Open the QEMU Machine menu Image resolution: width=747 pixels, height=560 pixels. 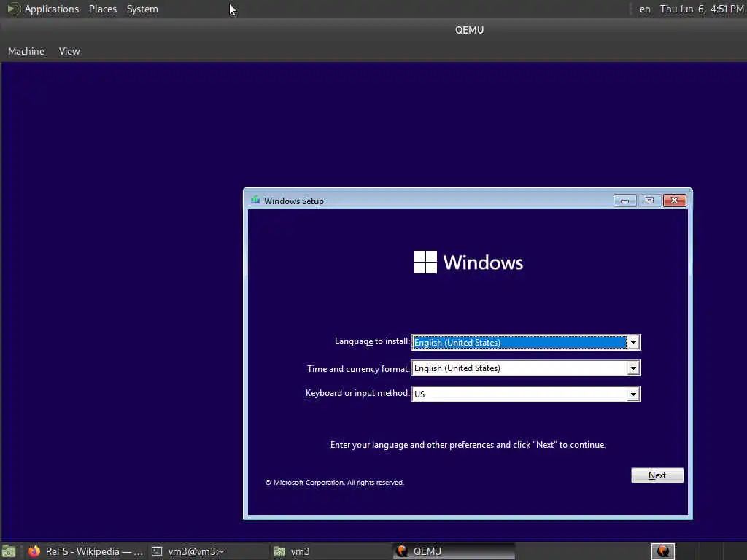coord(26,51)
